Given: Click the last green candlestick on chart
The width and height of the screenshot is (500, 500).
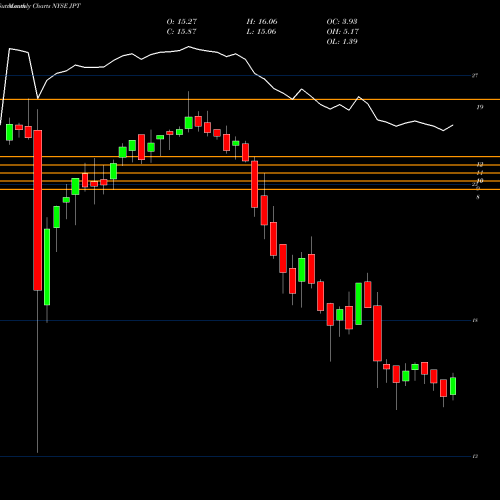Looking at the screenshot, I should tap(453, 386).
